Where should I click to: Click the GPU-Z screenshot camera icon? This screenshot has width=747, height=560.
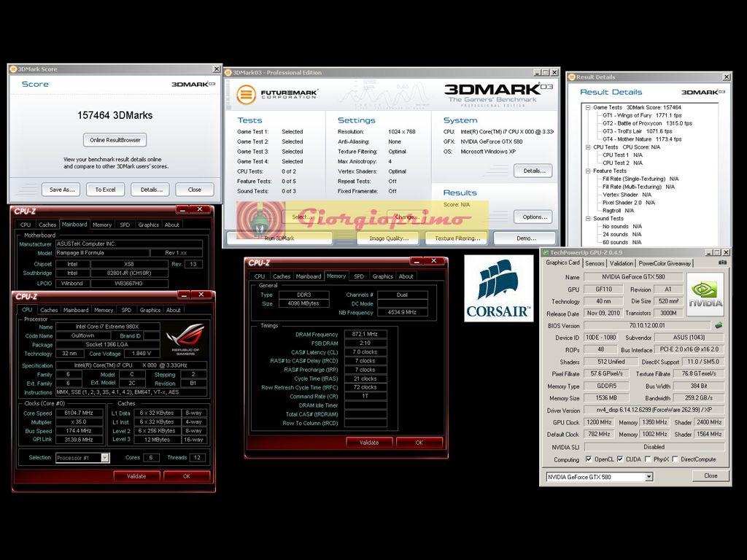tap(721, 262)
